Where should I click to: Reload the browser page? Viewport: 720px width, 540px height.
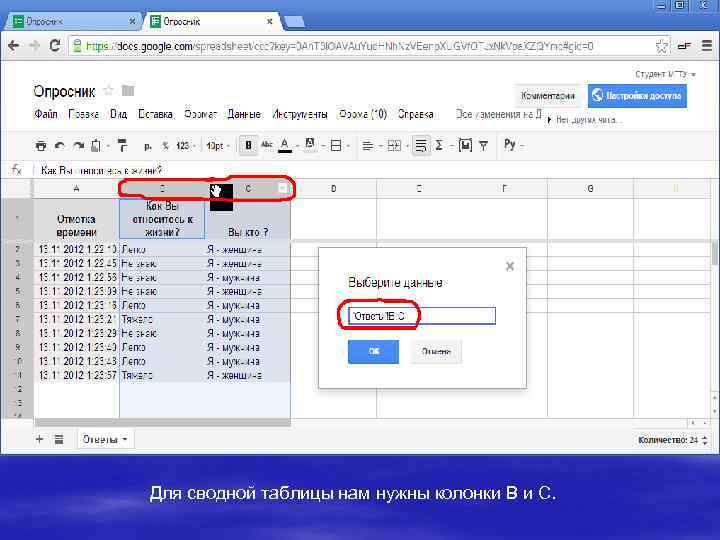[x=55, y=45]
